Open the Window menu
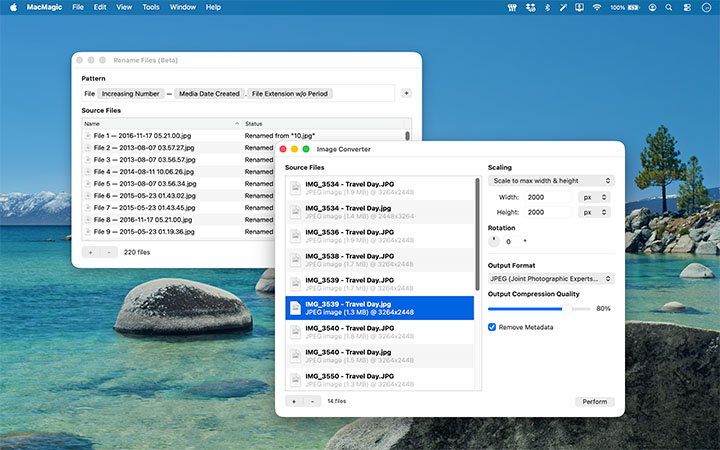 [183, 7]
